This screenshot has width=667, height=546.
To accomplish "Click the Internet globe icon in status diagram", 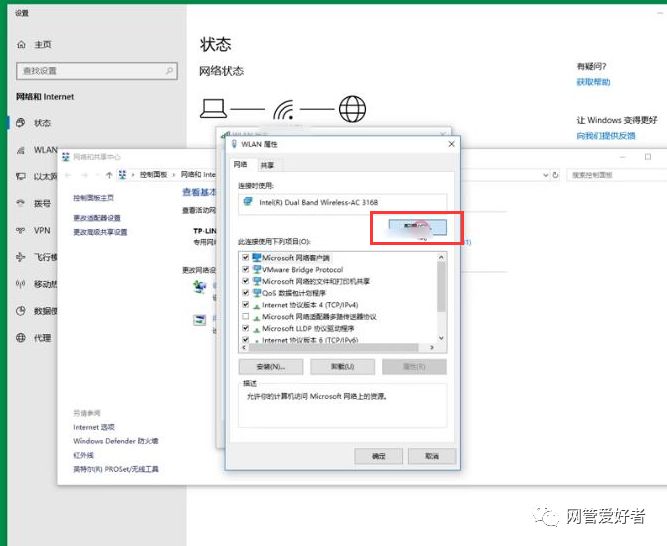I will (x=352, y=109).
